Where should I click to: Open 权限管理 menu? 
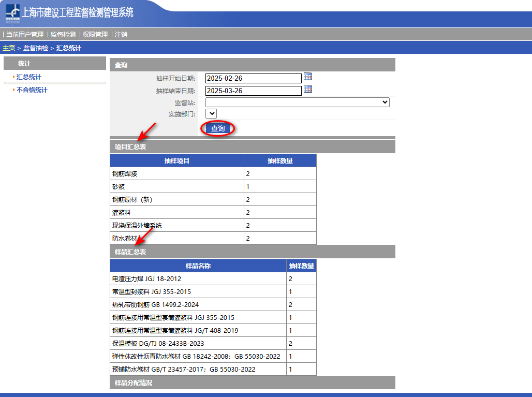[x=95, y=35]
